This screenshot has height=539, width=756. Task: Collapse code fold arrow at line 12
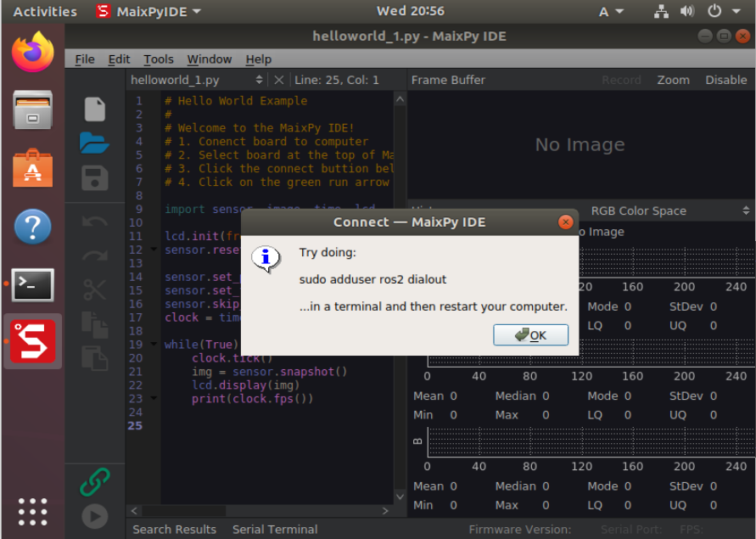154,250
